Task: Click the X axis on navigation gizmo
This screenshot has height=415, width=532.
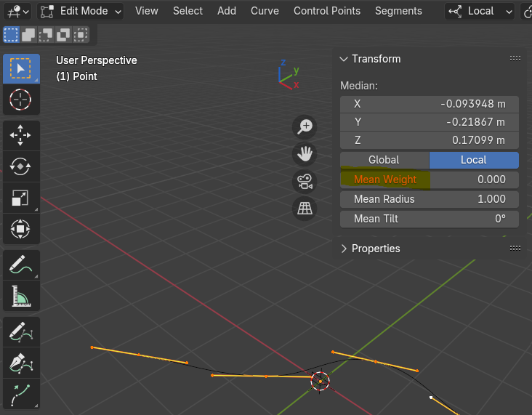Action: [296, 85]
